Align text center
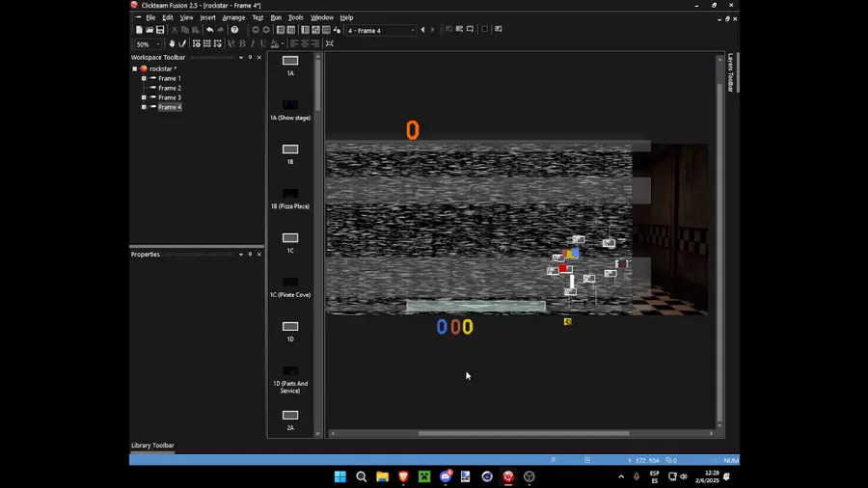This screenshot has height=488, width=868. pos(305,43)
